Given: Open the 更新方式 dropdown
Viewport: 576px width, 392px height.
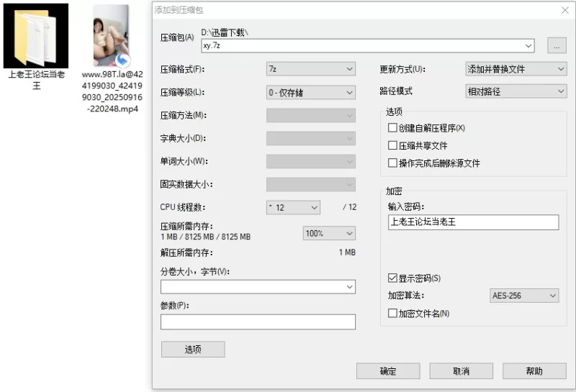Looking at the screenshot, I should point(516,69).
